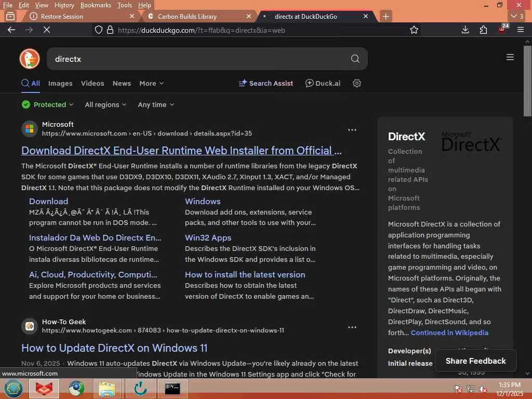Click the page vertical scrollbar thumb
532x399 pixels.
[527, 81]
